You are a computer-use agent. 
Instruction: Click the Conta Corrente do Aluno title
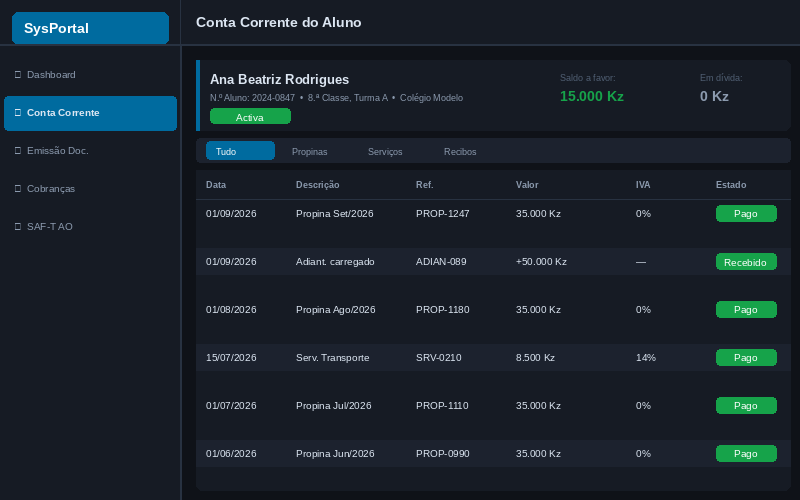pyautogui.click(x=279, y=22)
